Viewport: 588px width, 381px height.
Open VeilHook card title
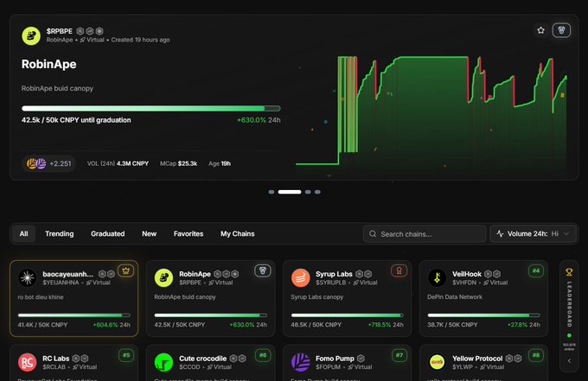tap(466, 274)
